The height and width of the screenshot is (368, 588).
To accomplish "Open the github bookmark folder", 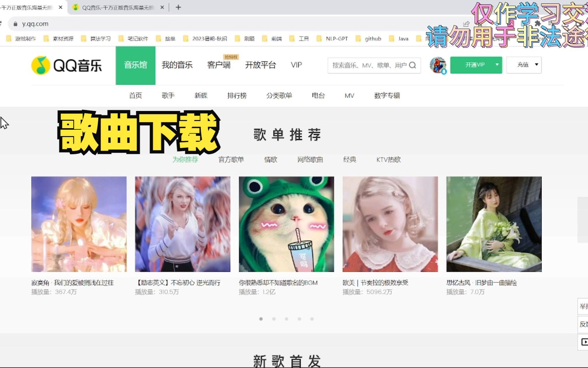I will (x=369, y=39).
